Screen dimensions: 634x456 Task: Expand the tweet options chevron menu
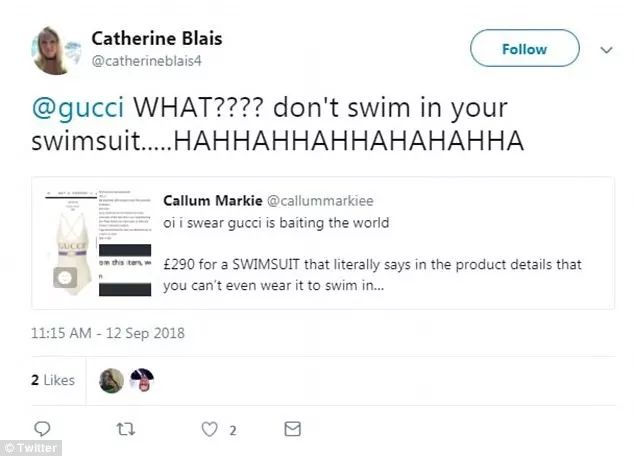[605, 48]
